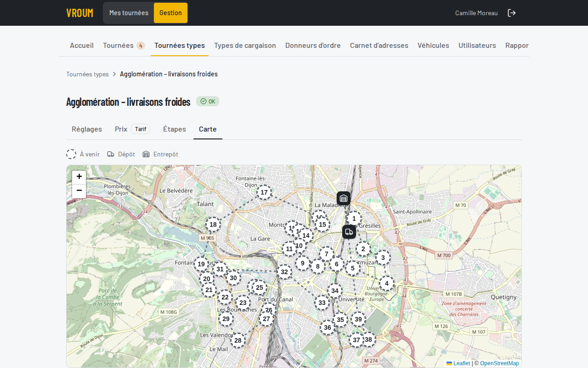Open the Accueil tab

[x=82, y=45]
